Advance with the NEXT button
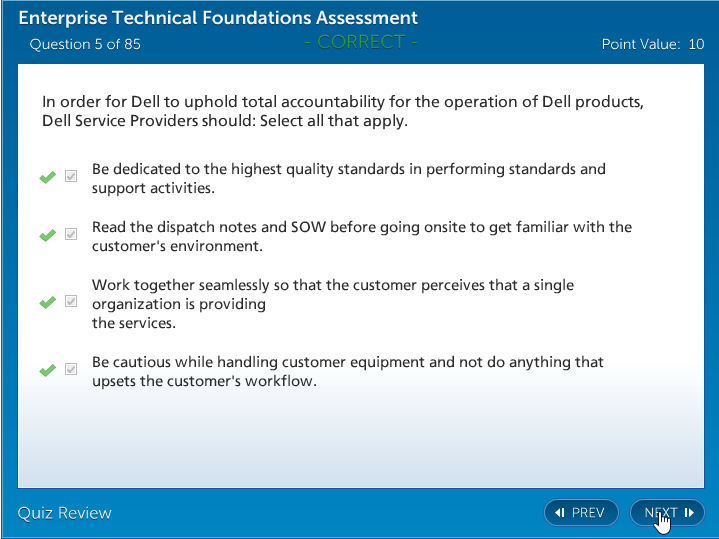This screenshot has width=719, height=539. click(667, 513)
